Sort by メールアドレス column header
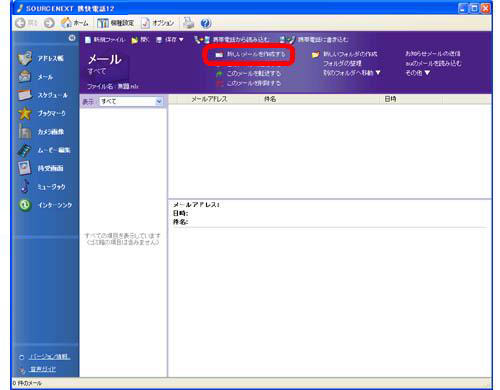This screenshot has width=500, height=390. 209,99
